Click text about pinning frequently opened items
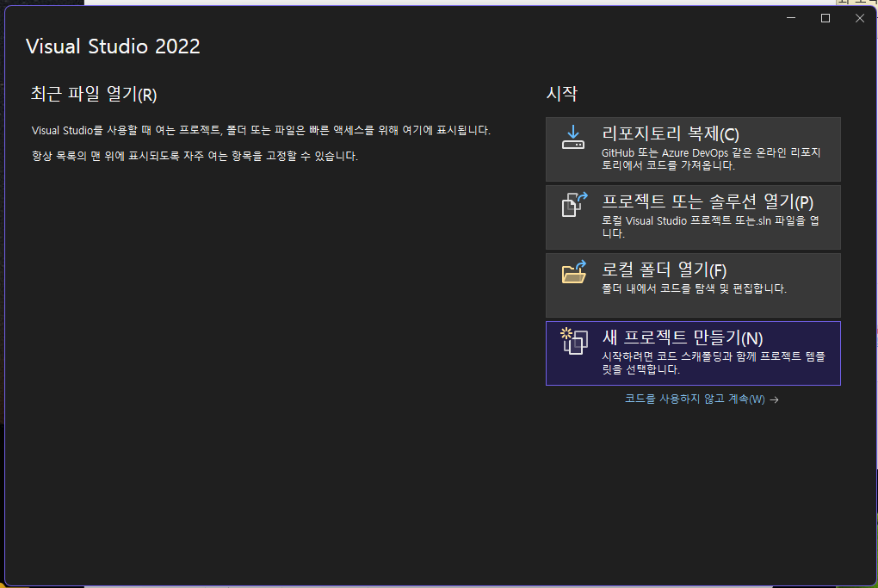 [195, 156]
